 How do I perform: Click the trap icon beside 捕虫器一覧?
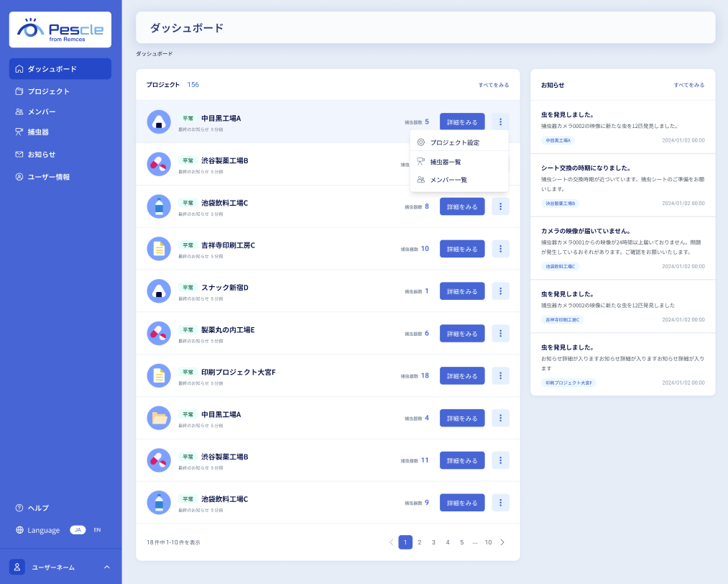420,162
